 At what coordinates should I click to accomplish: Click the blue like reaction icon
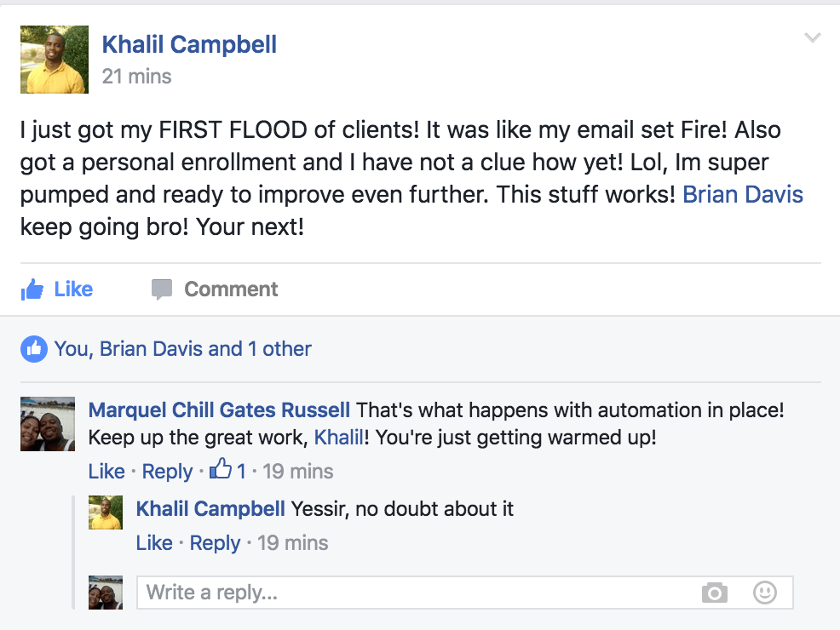click(x=34, y=348)
